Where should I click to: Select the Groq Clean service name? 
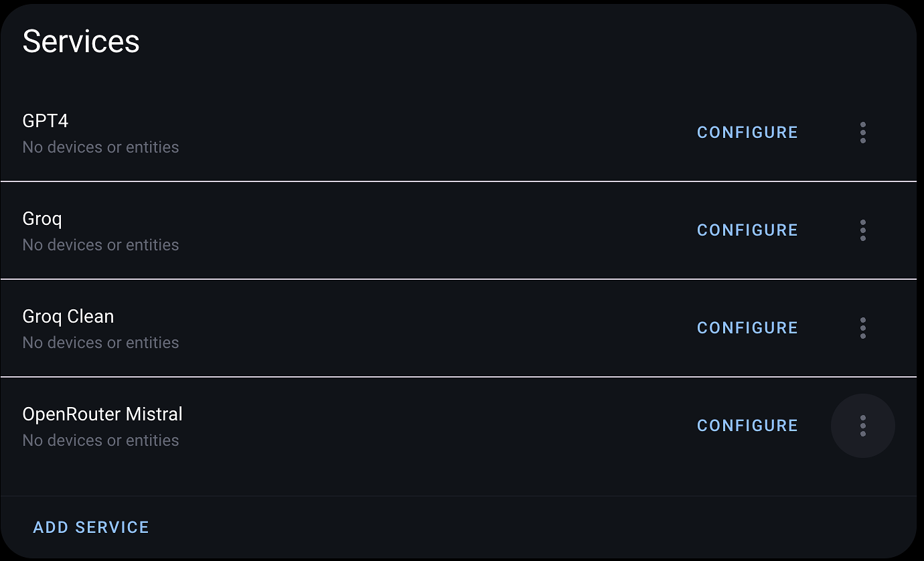point(68,317)
